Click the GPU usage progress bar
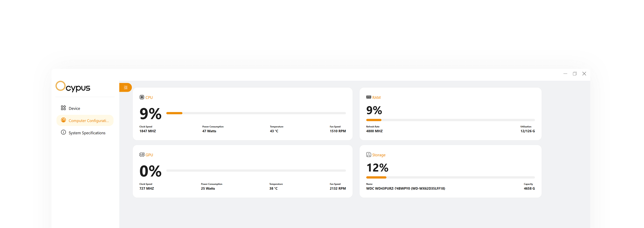Image resolution: width=644 pixels, height=228 pixels. coord(256,170)
